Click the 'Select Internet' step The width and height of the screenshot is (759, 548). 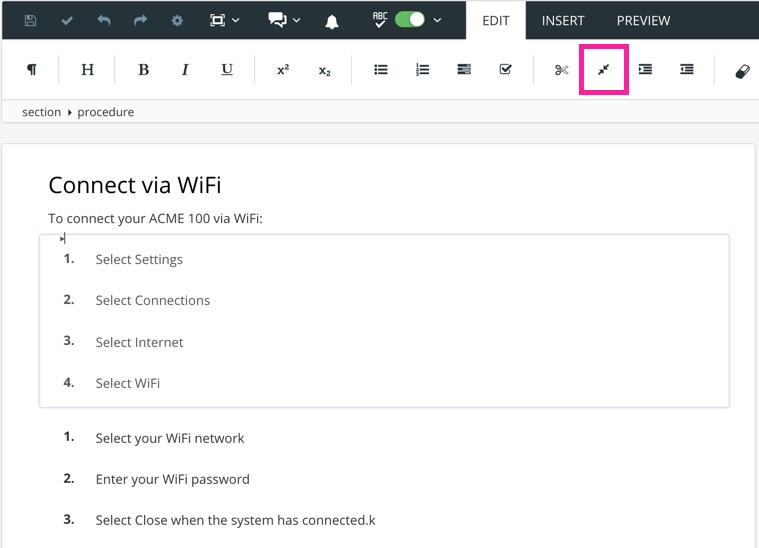tap(139, 342)
